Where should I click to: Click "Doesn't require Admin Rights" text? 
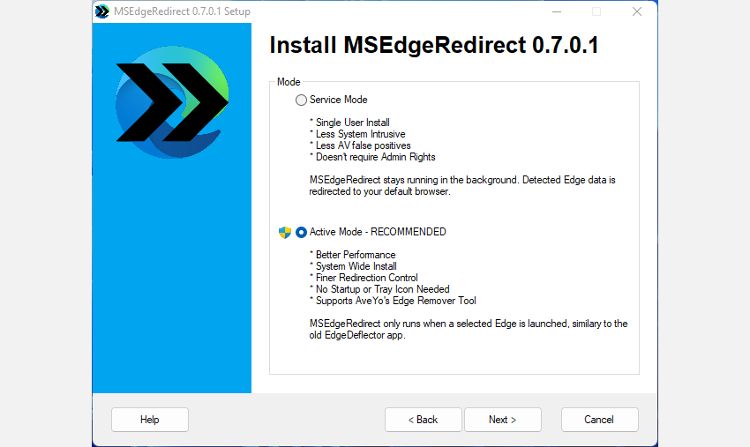point(373,157)
